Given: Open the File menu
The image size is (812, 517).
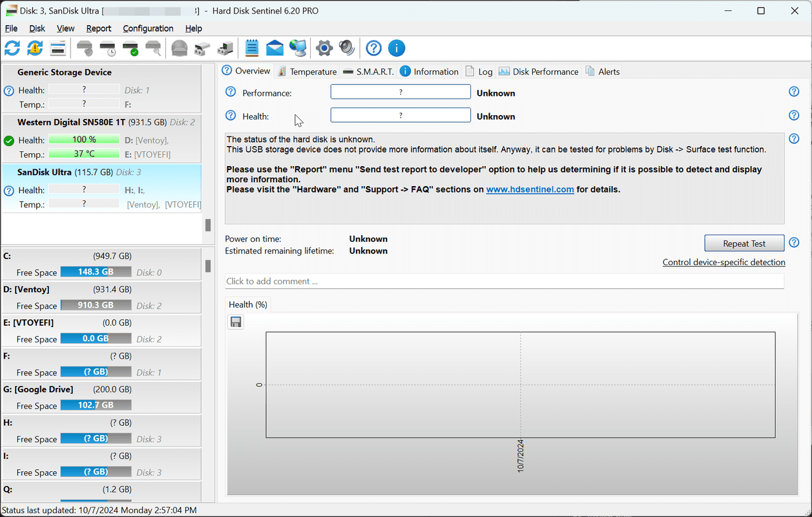Looking at the screenshot, I should pos(11,28).
